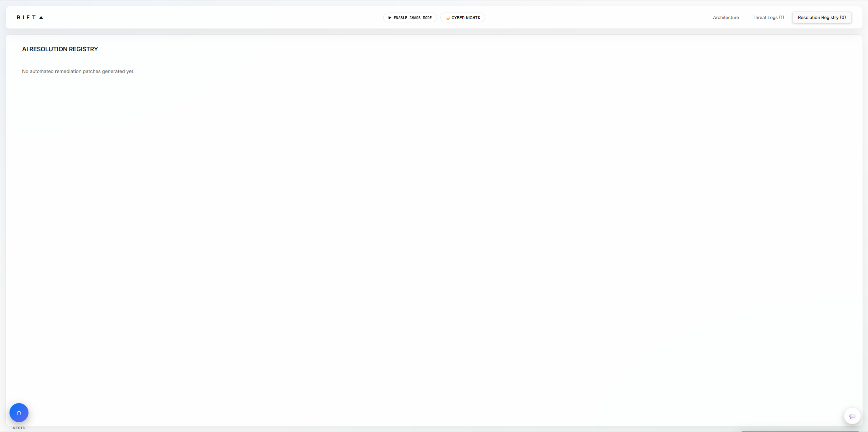Viewport: 868px width, 432px height.
Task: Click the 'CHAOS MODE' text label
Action: pos(421,18)
